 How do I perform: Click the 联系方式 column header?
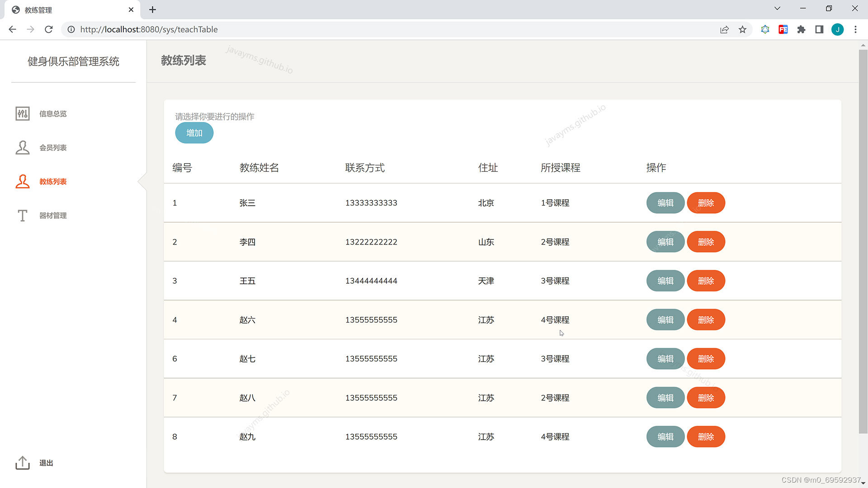[x=365, y=168]
